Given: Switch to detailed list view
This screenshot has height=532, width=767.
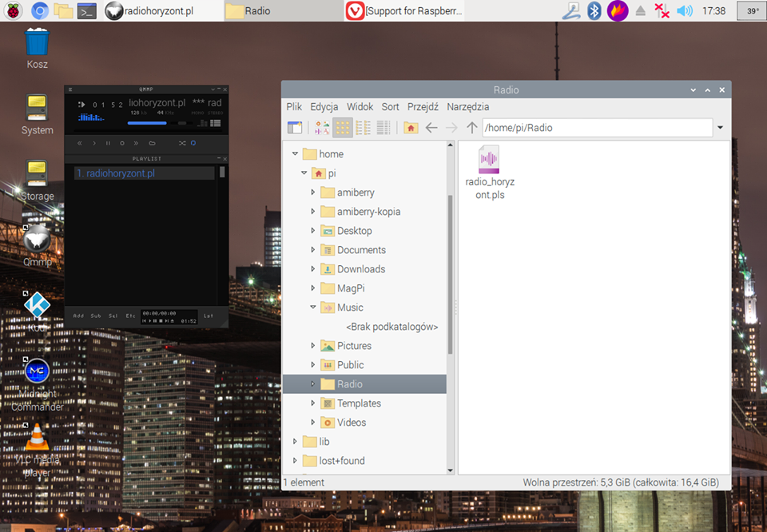Looking at the screenshot, I should point(383,128).
